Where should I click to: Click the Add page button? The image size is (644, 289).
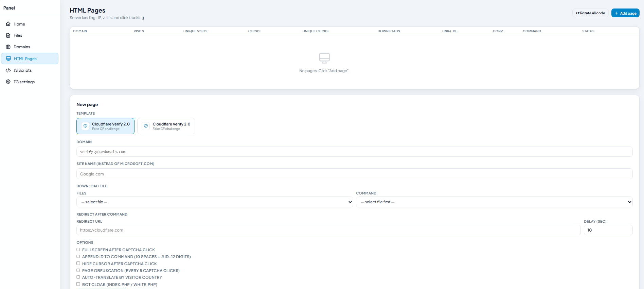625,13
